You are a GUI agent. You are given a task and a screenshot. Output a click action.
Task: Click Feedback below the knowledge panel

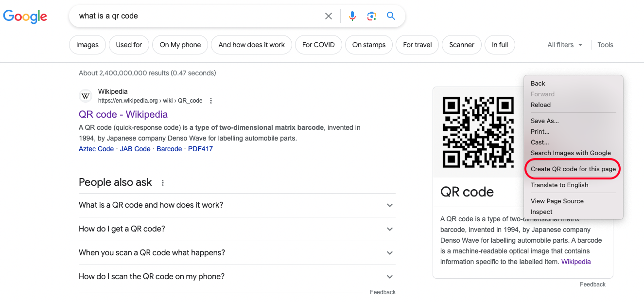592,284
